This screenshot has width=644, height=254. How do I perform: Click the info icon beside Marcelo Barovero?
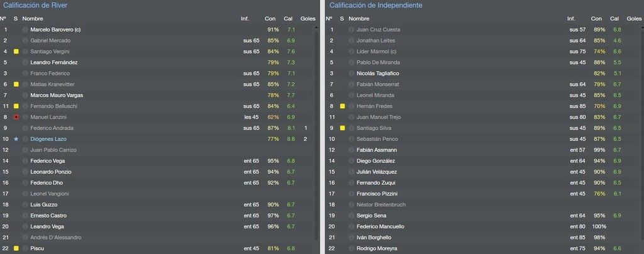[x=25, y=30]
